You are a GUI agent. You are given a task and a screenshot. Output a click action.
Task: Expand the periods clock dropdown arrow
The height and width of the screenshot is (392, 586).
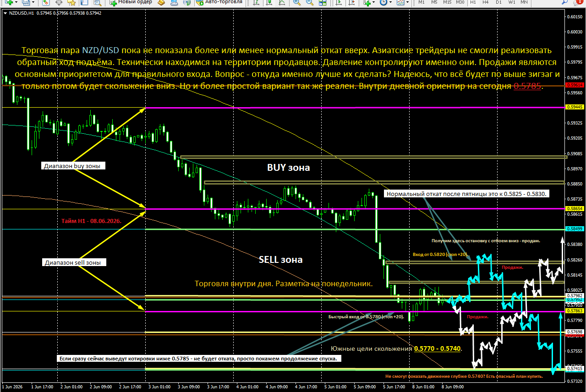(390, 2)
